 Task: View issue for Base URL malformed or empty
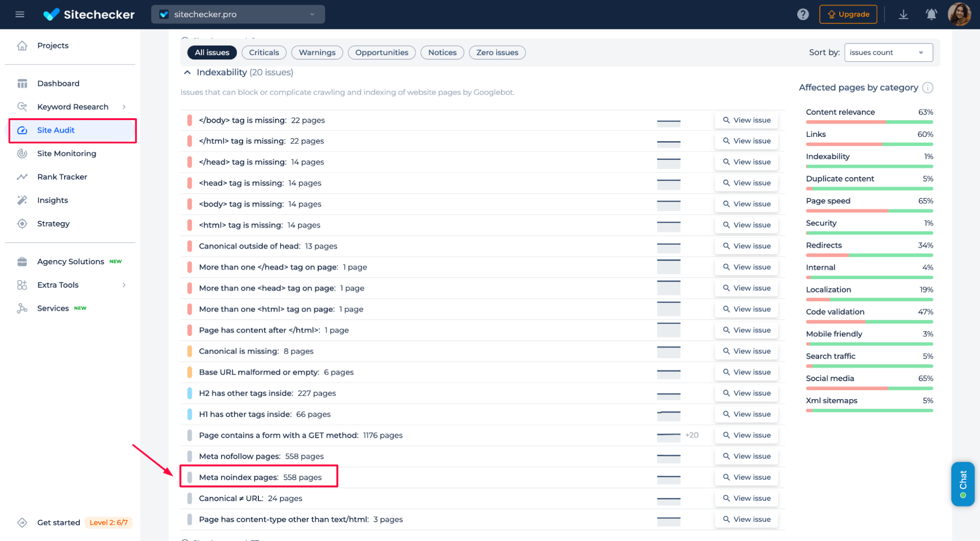pos(746,372)
